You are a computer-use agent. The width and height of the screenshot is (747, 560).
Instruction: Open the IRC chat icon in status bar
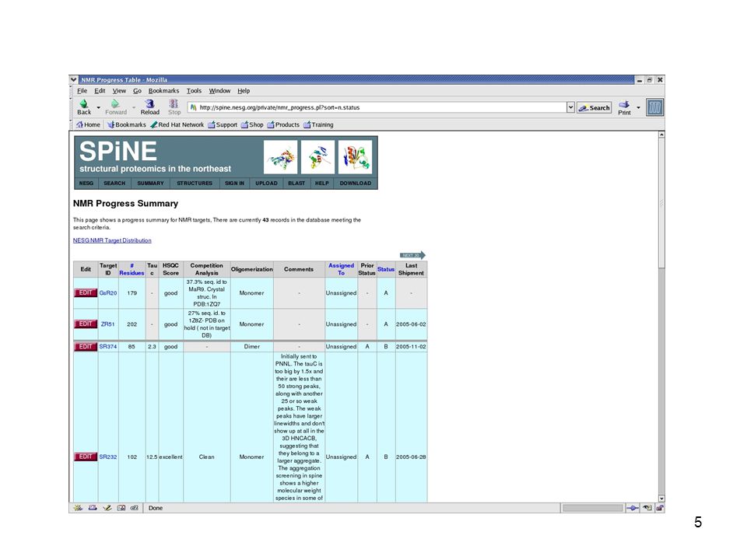(x=135, y=508)
